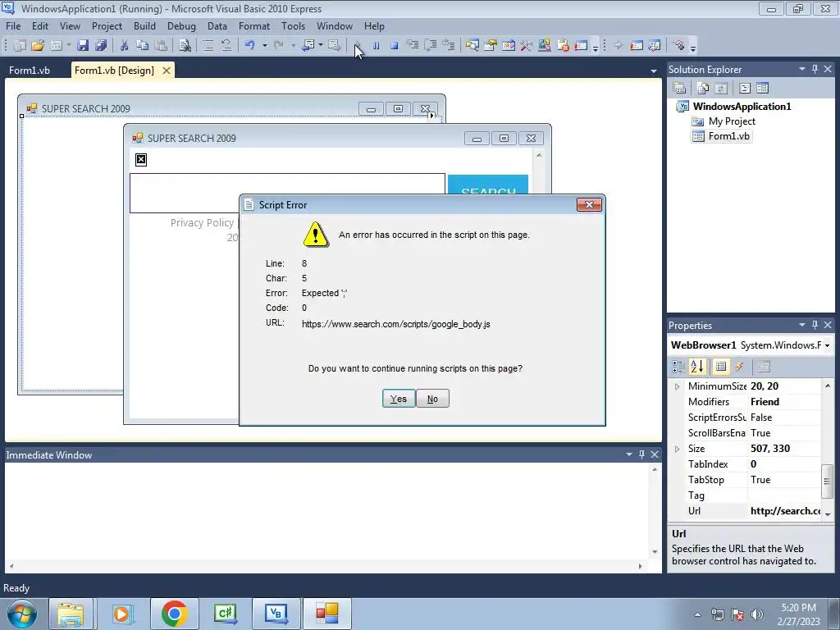Viewport: 840px width, 630px height.
Task: Open the Toolbox wrench-and-hammer icon
Action: (x=526, y=46)
